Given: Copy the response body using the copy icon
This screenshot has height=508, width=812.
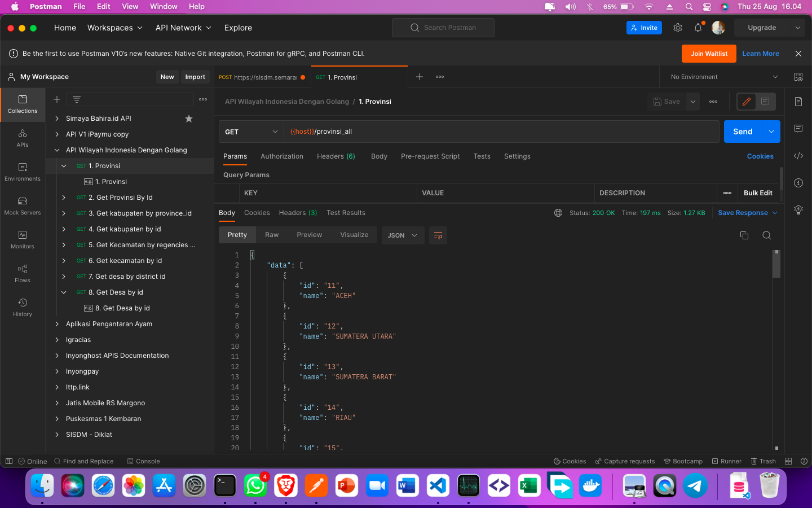Looking at the screenshot, I should pos(744,235).
